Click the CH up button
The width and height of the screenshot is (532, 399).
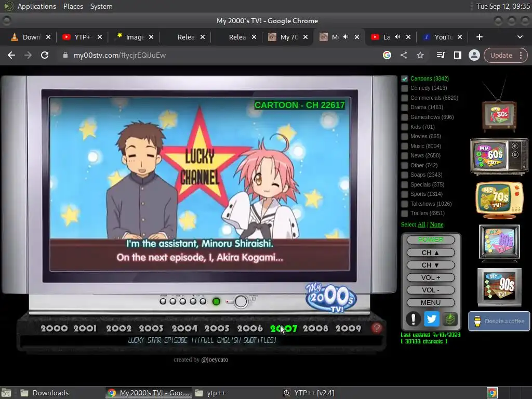(431, 252)
